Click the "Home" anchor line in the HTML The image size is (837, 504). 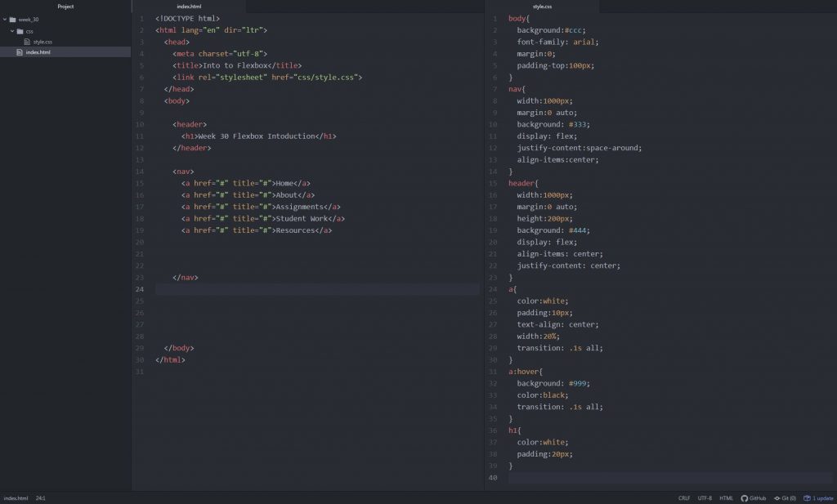tap(245, 184)
